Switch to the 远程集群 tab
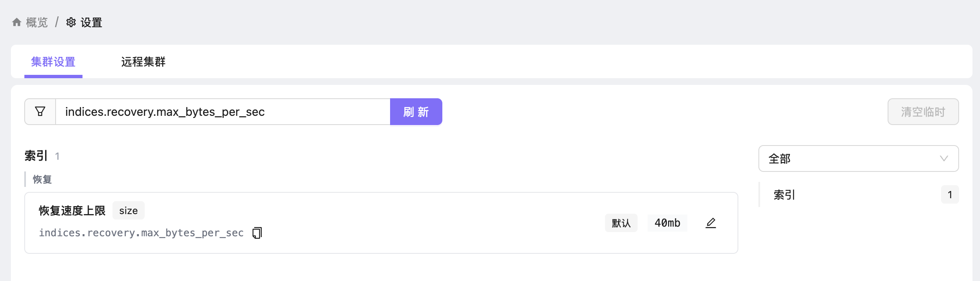Viewport: 980px width, 281px height. coord(143,62)
